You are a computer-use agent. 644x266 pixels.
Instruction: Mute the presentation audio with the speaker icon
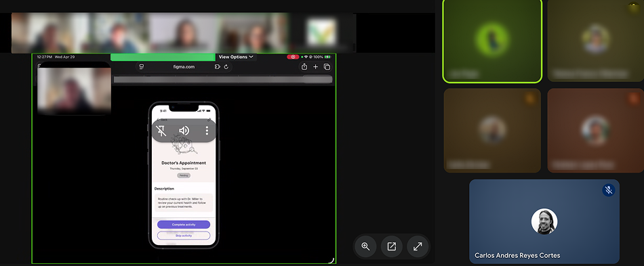click(x=184, y=131)
